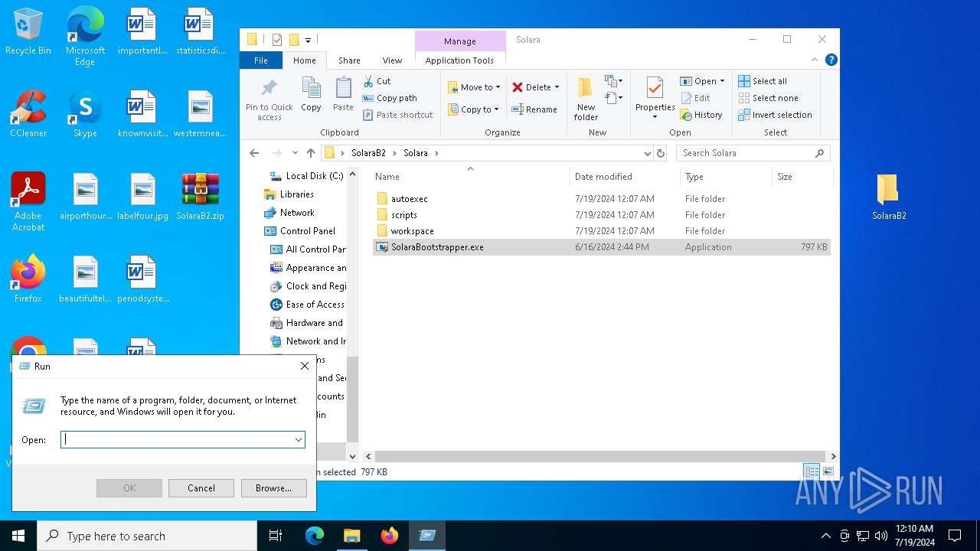
Task: Expand Quick Access Toolbar customize arrow
Action: point(309,40)
